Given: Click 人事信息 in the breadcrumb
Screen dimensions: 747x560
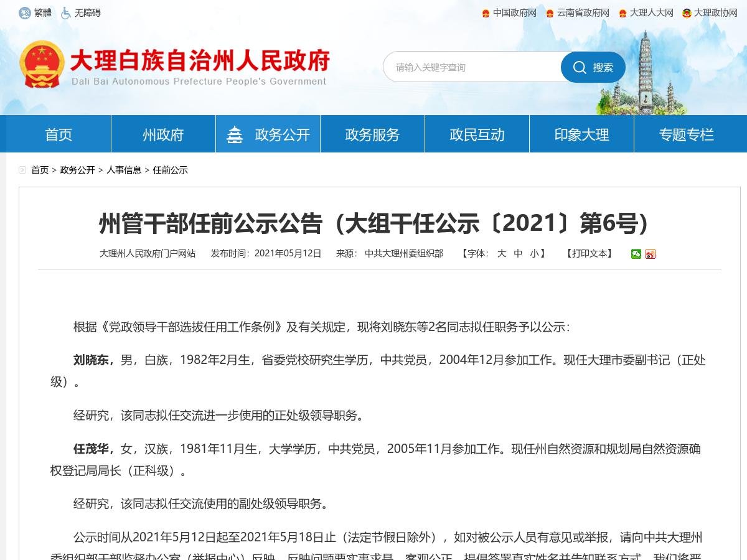Looking at the screenshot, I should click(124, 170).
